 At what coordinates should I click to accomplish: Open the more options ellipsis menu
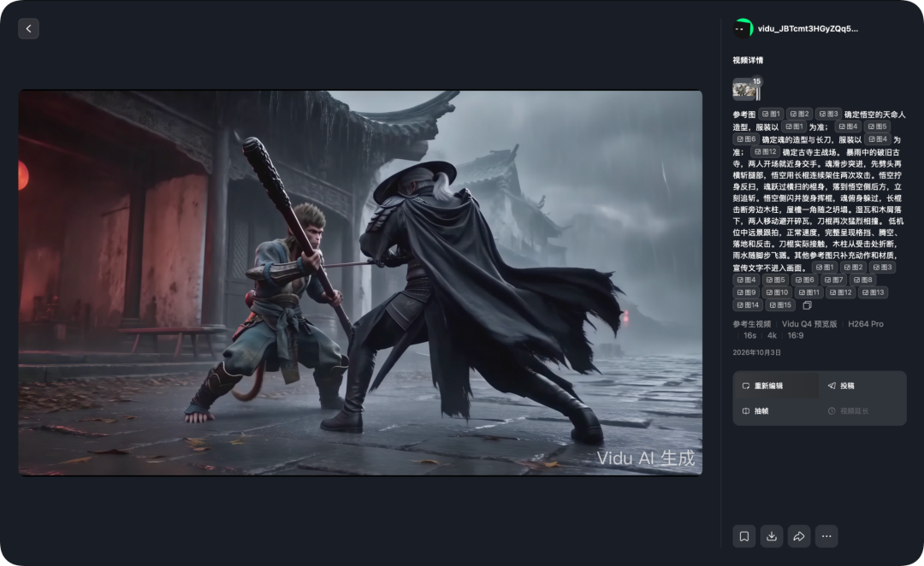pyautogui.click(x=826, y=536)
